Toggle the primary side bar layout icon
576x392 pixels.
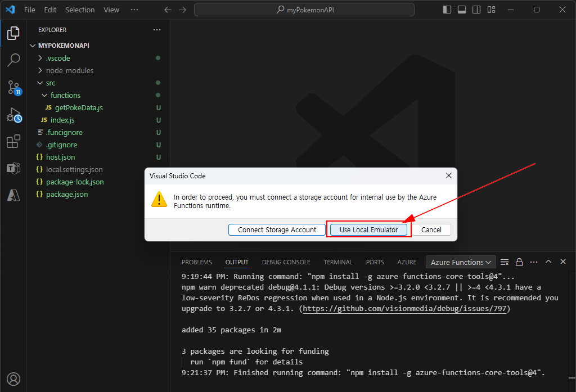[x=447, y=10]
